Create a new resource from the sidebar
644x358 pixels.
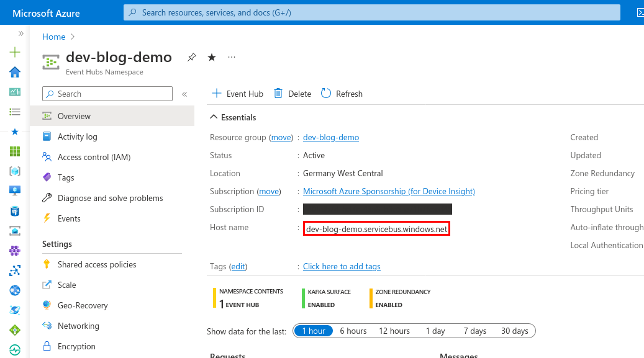[x=14, y=52]
